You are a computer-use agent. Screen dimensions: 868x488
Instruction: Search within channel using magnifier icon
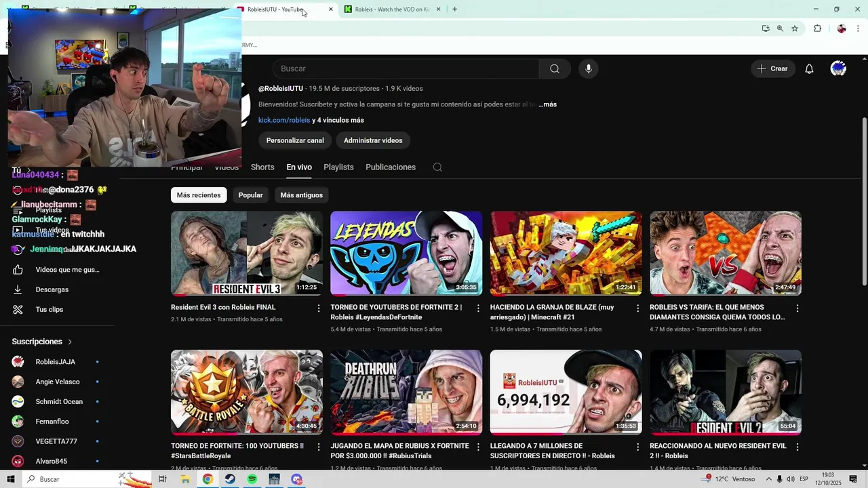tap(437, 167)
